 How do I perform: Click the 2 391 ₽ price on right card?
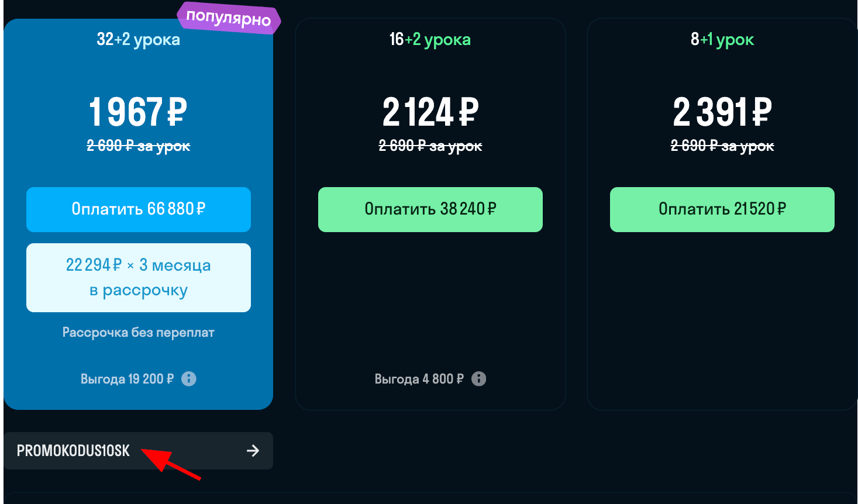tap(722, 112)
